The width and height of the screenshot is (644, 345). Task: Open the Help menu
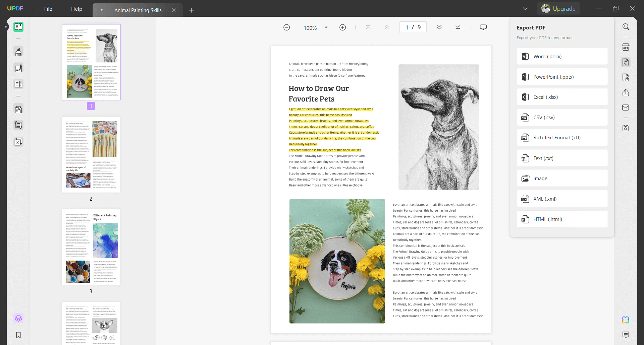pos(76,9)
